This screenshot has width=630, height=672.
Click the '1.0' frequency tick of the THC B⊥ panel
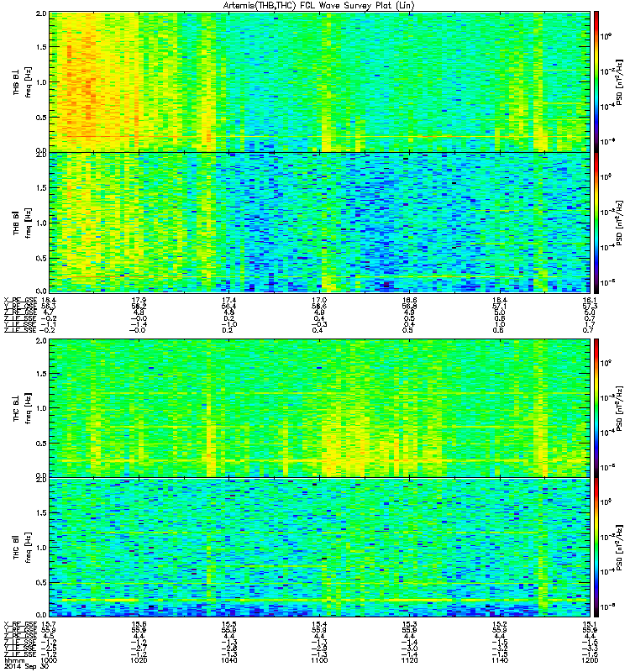(x=41, y=408)
